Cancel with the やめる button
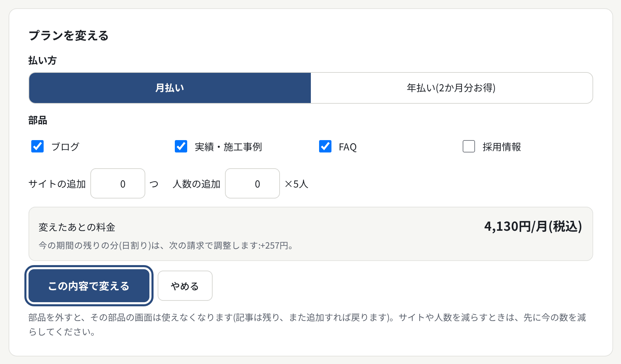The height and width of the screenshot is (364, 621). point(185,286)
